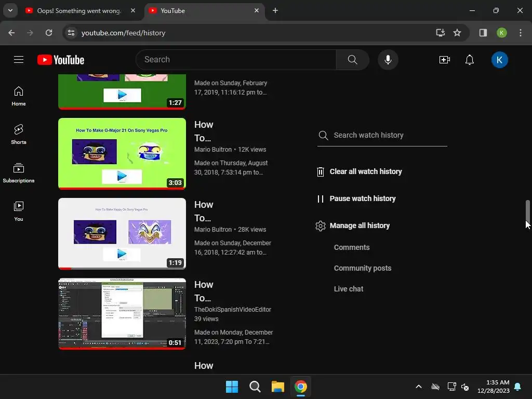Click the install app icon in address bar
Screen dimensions: 532x399
point(441,33)
